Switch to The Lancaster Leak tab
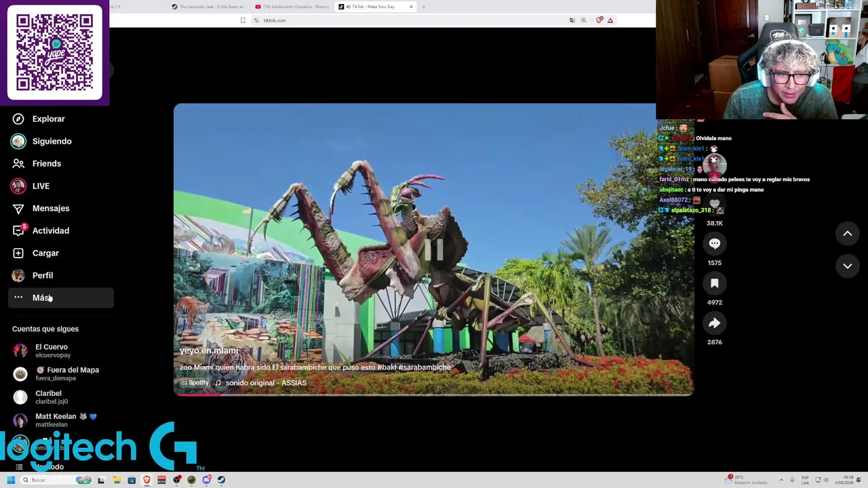The height and width of the screenshot is (488, 868). point(208,7)
